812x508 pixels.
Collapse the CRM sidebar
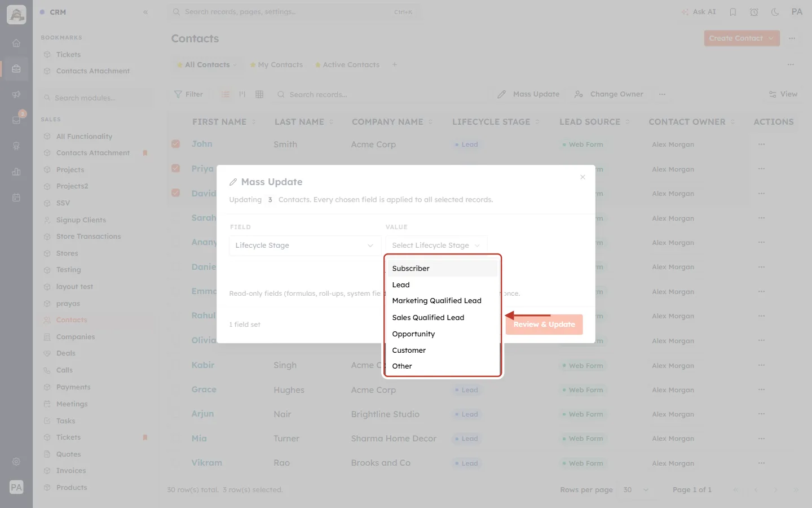tap(145, 12)
